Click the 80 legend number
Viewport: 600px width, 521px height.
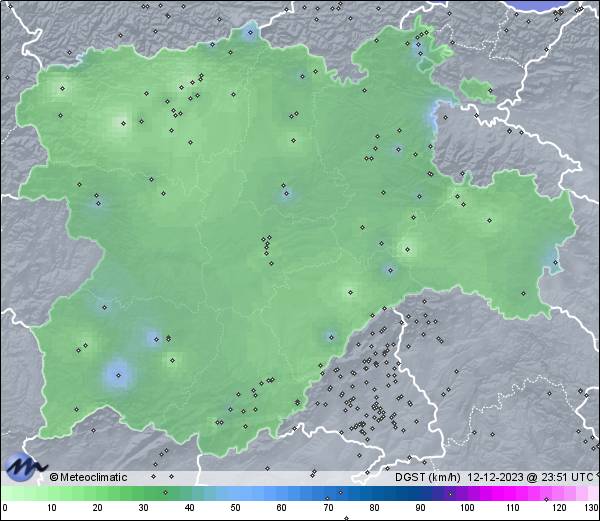click(x=374, y=508)
